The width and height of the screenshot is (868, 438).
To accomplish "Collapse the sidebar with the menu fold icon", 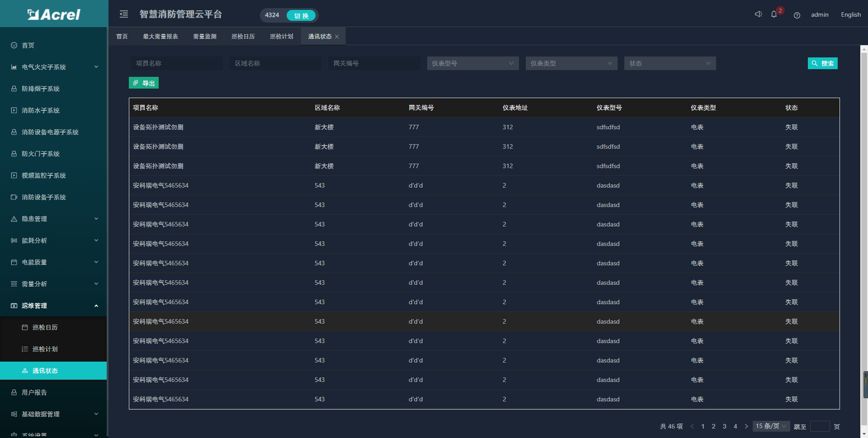I will coord(124,14).
